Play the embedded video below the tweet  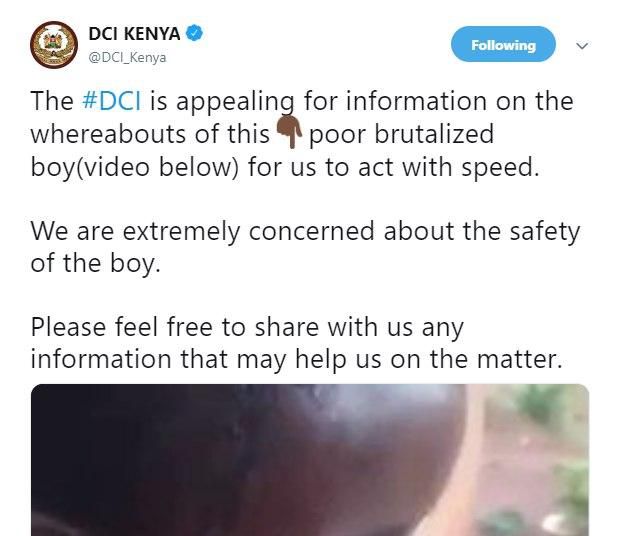point(310,460)
